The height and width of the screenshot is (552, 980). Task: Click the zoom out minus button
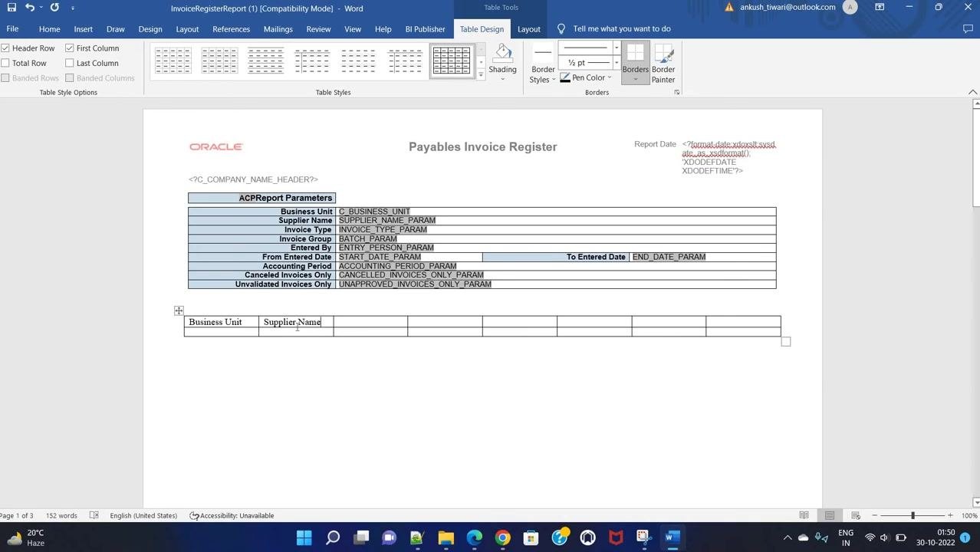coord(875,516)
